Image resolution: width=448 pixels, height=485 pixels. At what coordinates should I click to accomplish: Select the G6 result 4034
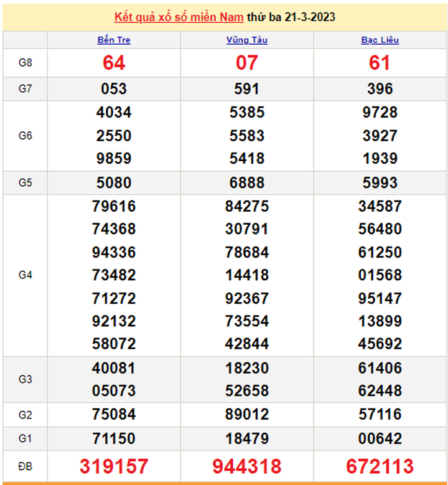point(114,113)
